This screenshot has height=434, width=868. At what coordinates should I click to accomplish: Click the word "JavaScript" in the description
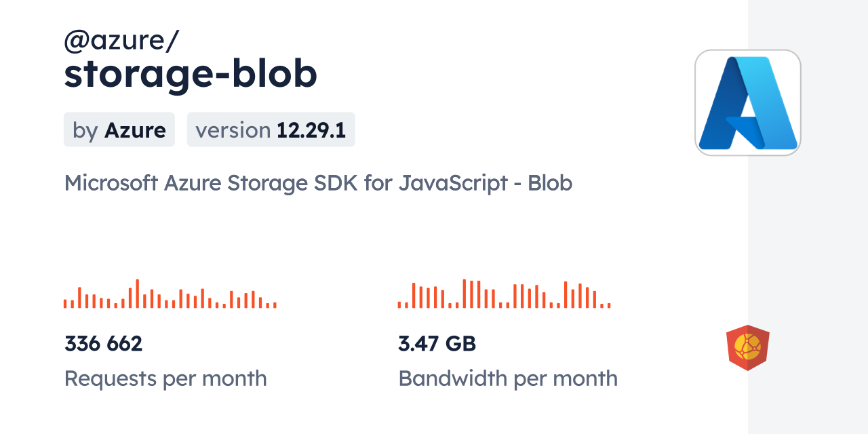pos(459,182)
